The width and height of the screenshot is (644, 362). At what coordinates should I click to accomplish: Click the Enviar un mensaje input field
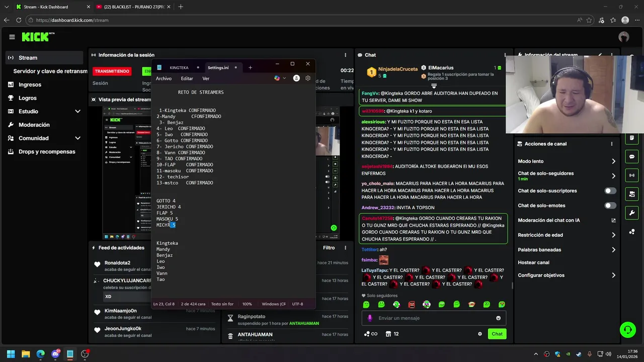pyautogui.click(x=434, y=318)
